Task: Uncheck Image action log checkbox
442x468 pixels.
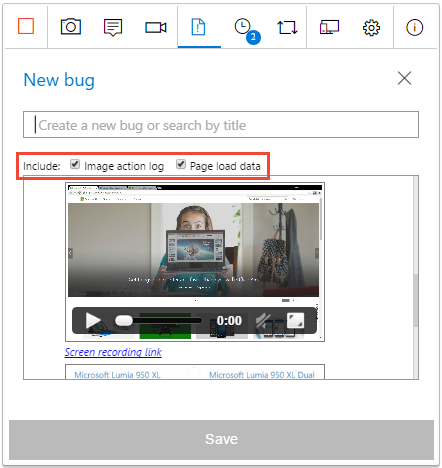Action: 75,164
